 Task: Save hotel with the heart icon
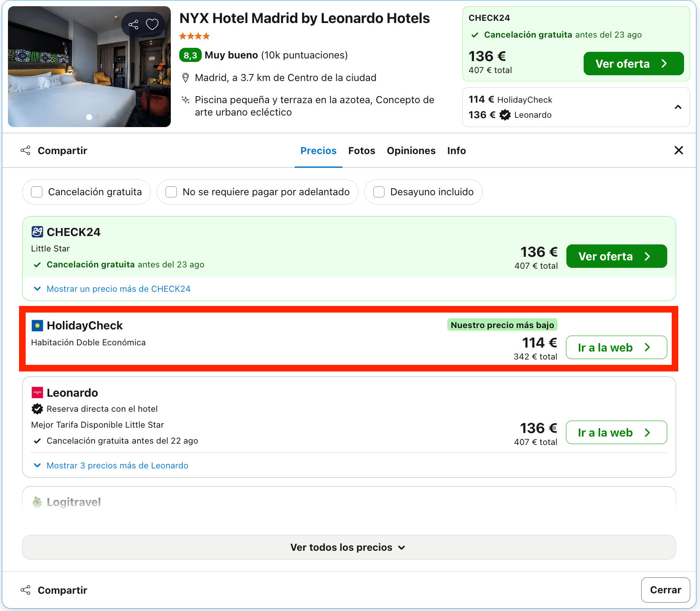click(152, 24)
